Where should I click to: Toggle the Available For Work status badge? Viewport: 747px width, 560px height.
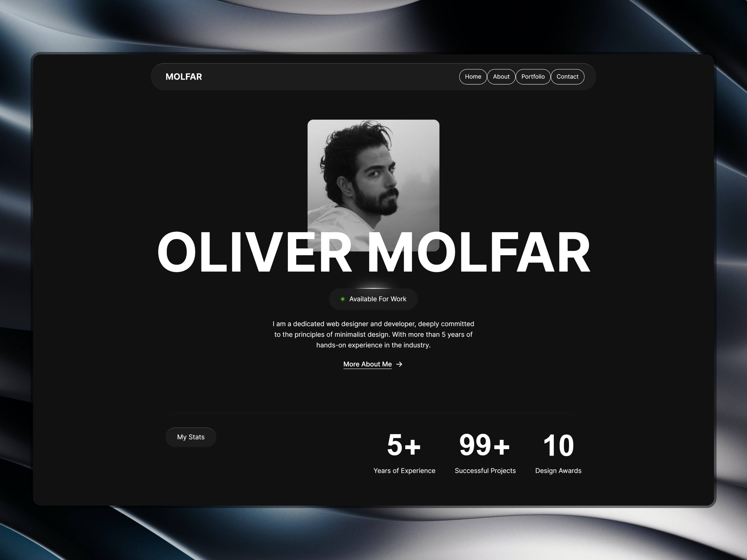click(x=373, y=299)
